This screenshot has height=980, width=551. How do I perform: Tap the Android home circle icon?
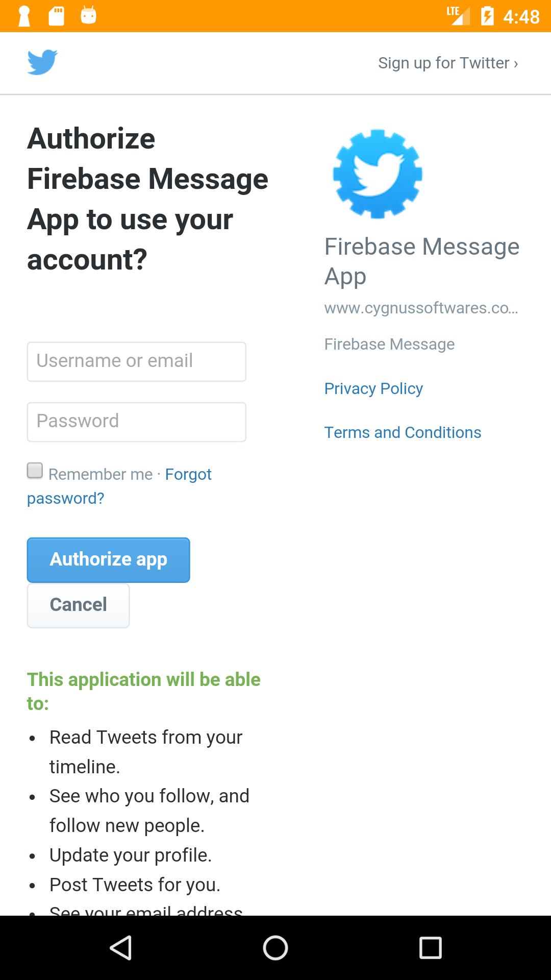coord(275,948)
